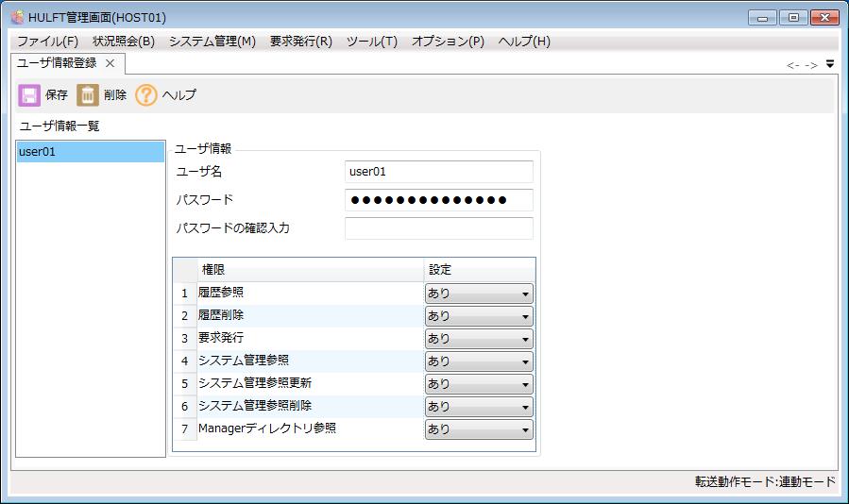Go to next tab with -> arrow

[811, 65]
